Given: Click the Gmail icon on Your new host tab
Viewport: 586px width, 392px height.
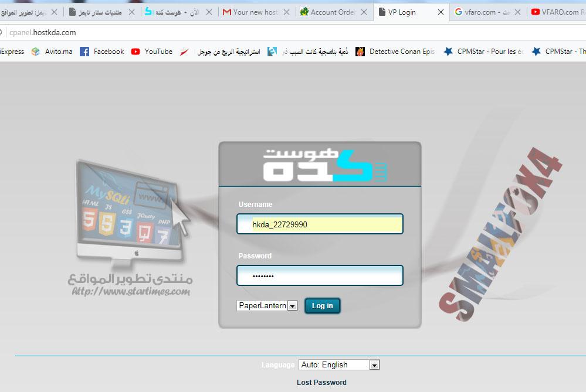Looking at the screenshot, I should click(x=227, y=12).
